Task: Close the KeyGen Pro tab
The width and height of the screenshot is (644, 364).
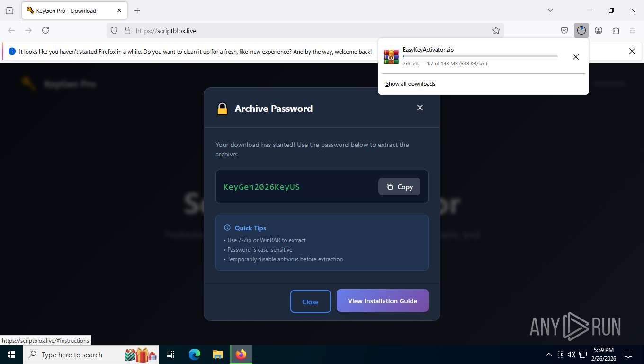Action: click(119, 10)
